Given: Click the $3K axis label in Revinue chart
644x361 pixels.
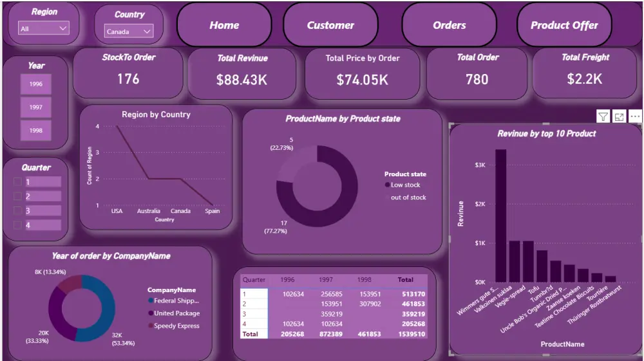Looking at the screenshot, I should [480, 165].
